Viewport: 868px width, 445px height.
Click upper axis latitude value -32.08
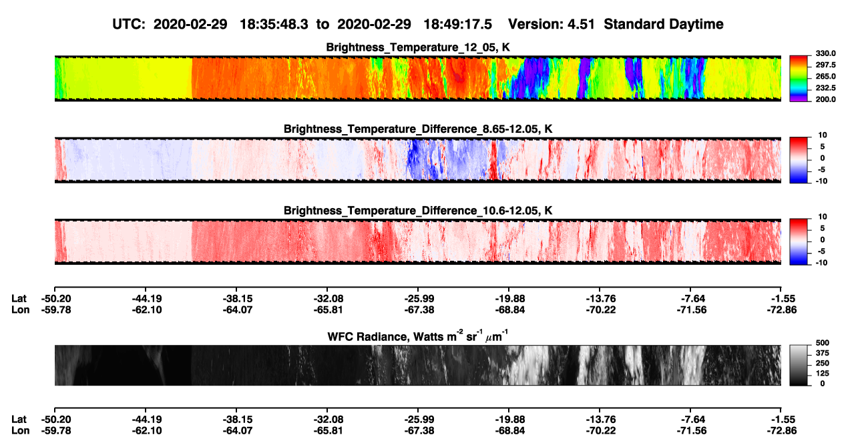(327, 298)
